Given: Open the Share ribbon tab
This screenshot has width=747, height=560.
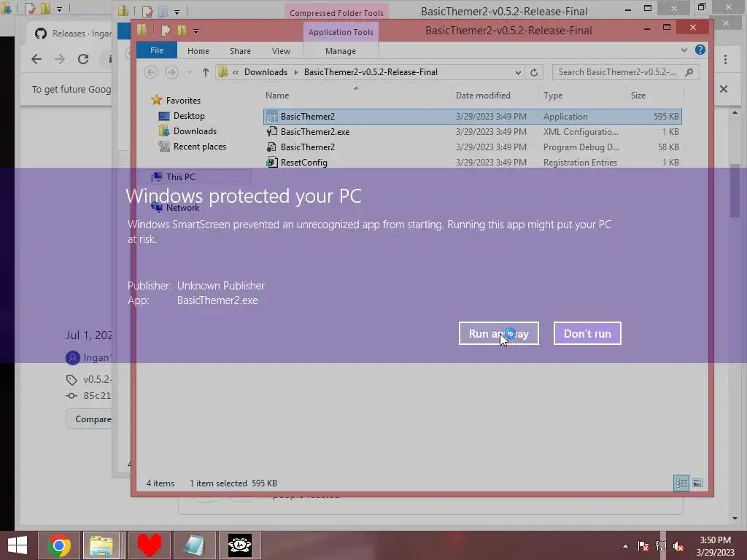Looking at the screenshot, I should click(x=240, y=51).
